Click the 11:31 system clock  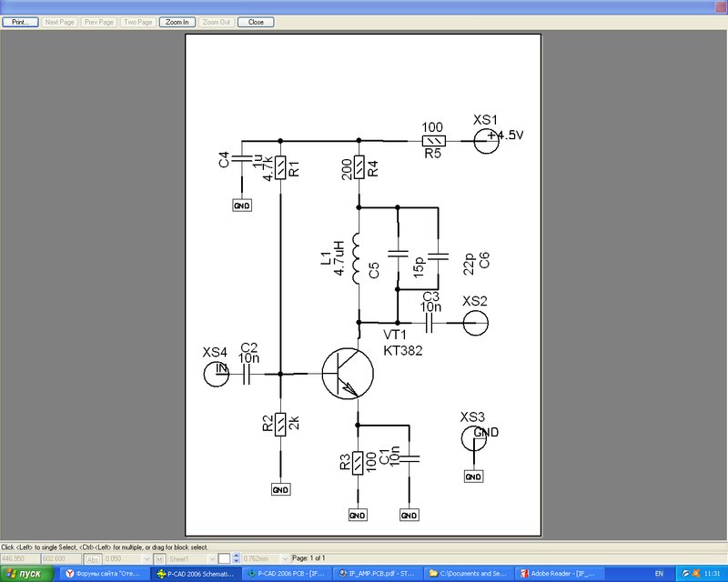point(713,574)
